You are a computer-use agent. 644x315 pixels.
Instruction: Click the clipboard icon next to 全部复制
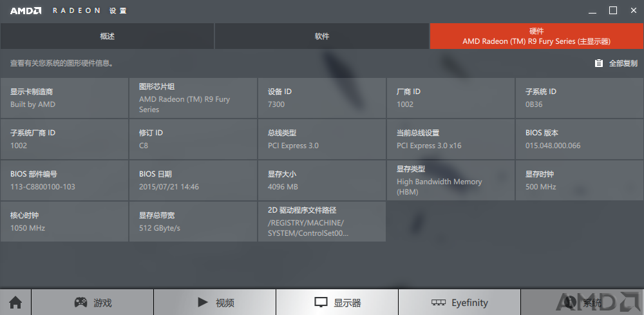pyautogui.click(x=599, y=63)
